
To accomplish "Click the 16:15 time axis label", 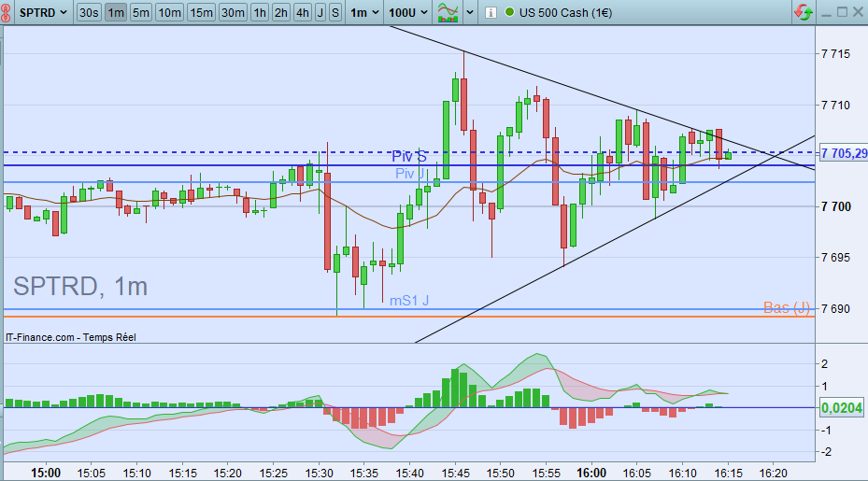I will [728, 474].
